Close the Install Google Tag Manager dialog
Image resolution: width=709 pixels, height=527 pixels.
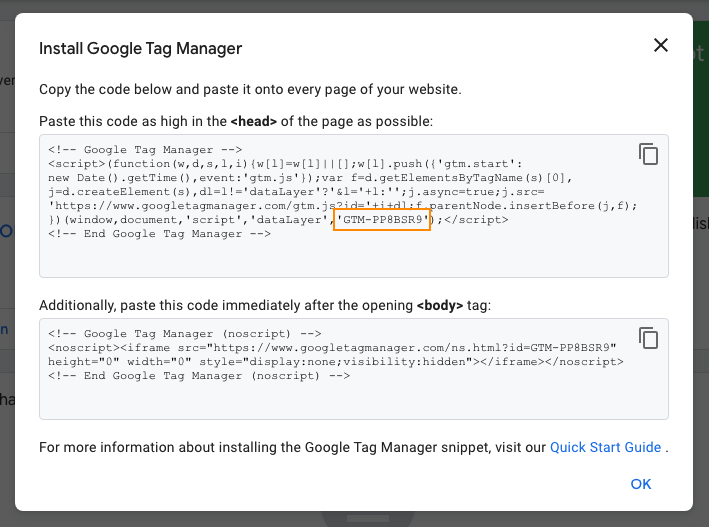[661, 45]
